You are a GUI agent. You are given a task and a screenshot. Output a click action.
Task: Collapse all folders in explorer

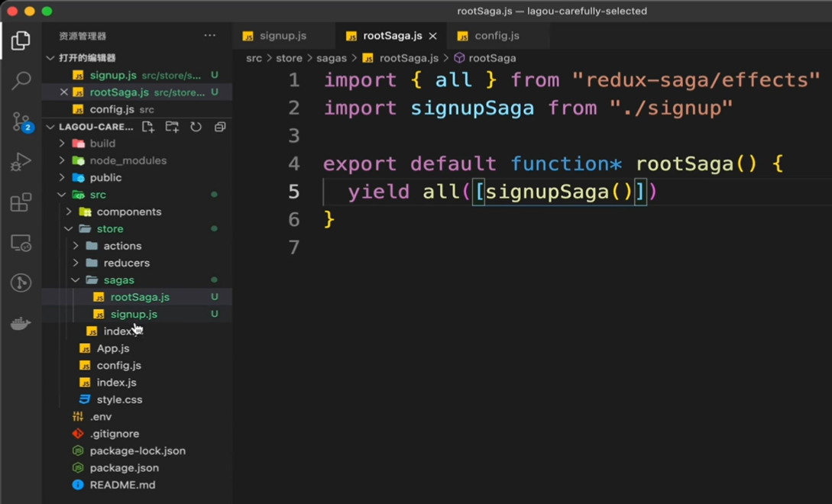coord(220,127)
